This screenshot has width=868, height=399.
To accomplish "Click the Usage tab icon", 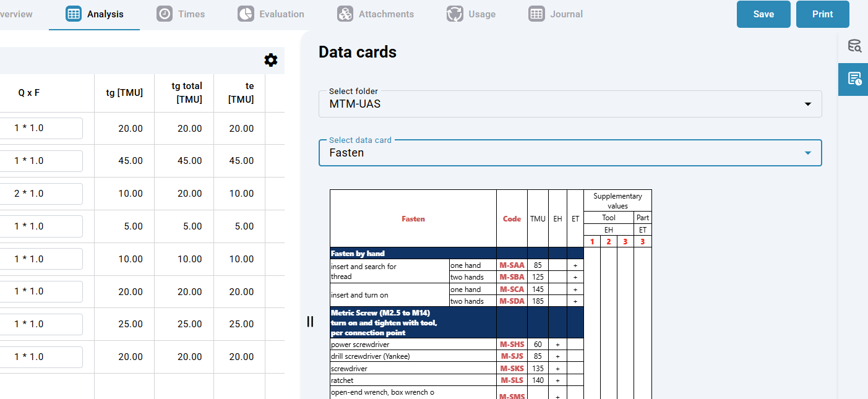I will [x=455, y=14].
